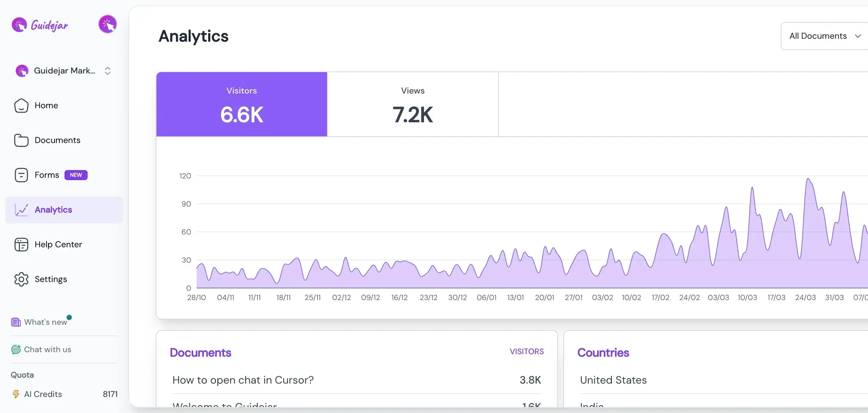The width and height of the screenshot is (868, 413).
Task: Open the 'How to open chat in Cursor?' document
Action: (242, 380)
